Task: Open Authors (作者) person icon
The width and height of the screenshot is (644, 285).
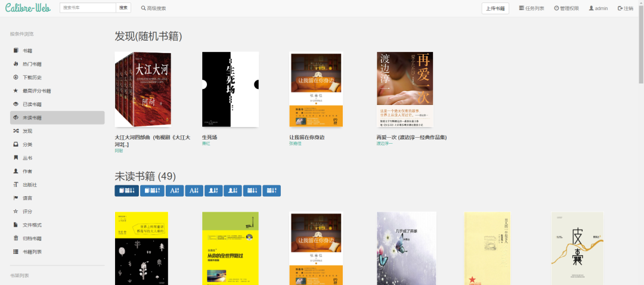Action: [x=16, y=171]
